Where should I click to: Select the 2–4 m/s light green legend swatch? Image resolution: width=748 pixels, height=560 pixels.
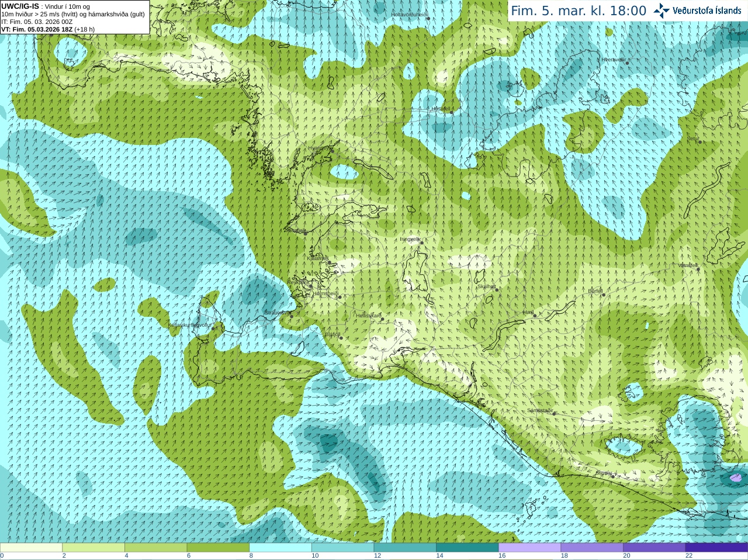pos(93,548)
